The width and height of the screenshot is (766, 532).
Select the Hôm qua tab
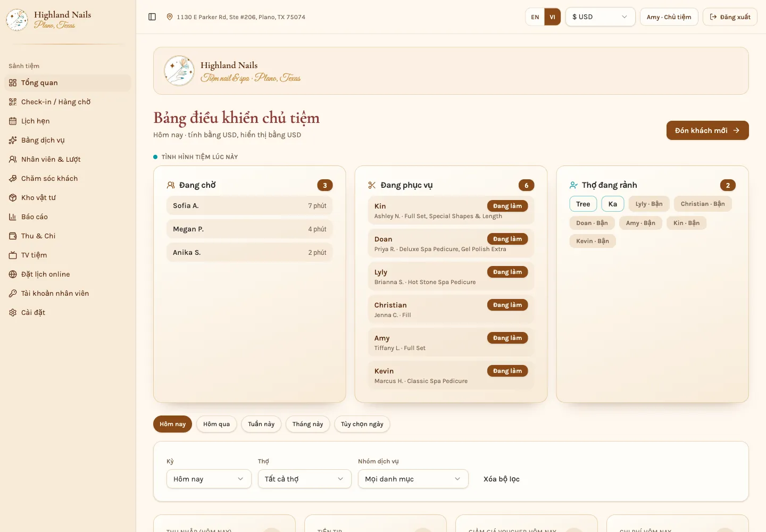click(x=217, y=424)
